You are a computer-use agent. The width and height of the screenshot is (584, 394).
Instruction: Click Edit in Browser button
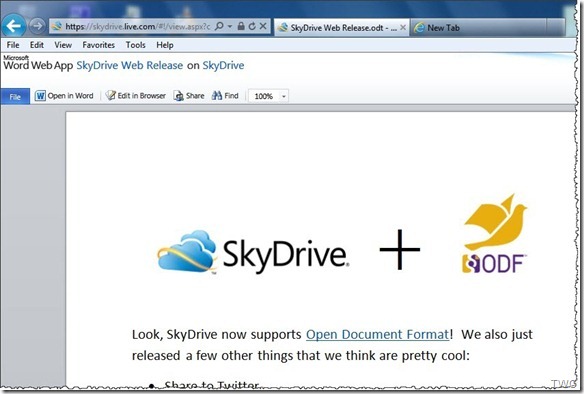[136, 96]
